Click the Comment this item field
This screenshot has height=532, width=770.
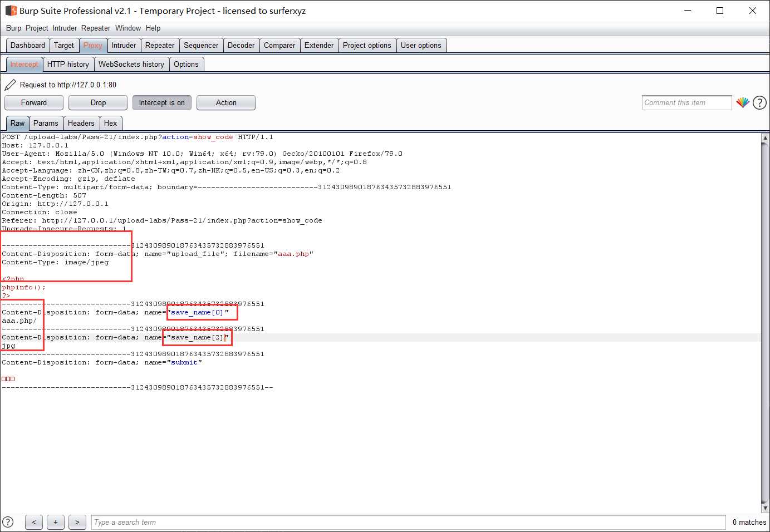pos(686,103)
